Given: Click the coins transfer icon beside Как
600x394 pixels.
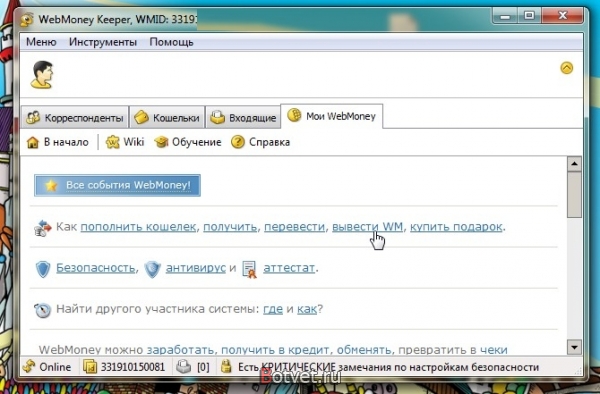Looking at the screenshot, I should point(42,228).
